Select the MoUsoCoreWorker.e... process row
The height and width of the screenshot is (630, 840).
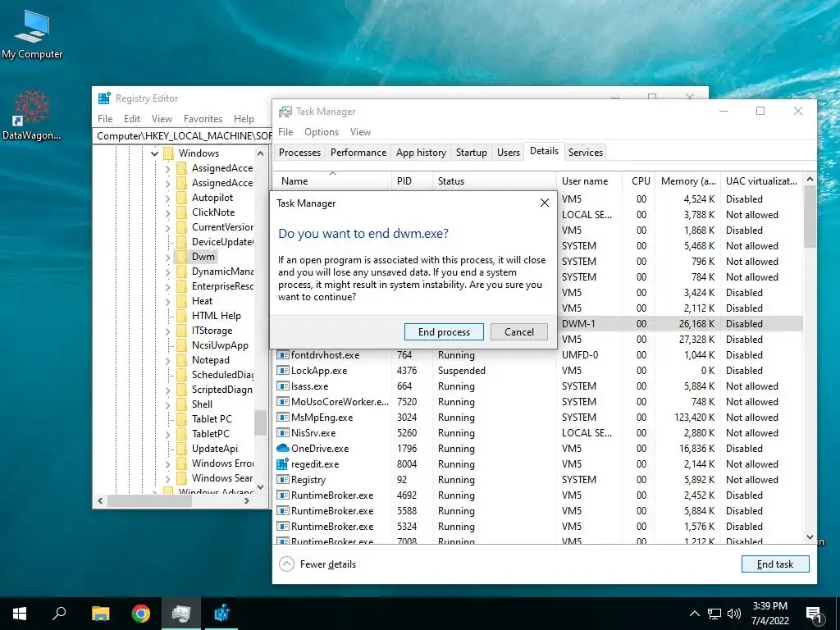(x=538, y=402)
